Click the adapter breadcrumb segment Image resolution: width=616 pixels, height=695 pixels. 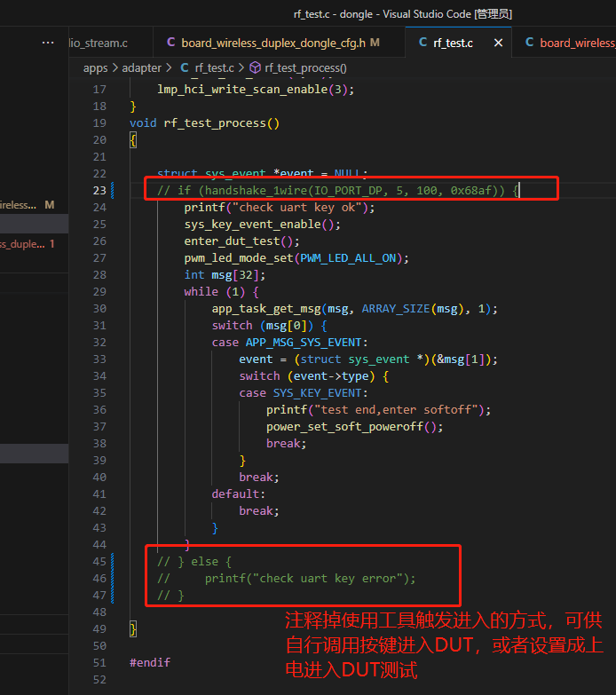141,67
